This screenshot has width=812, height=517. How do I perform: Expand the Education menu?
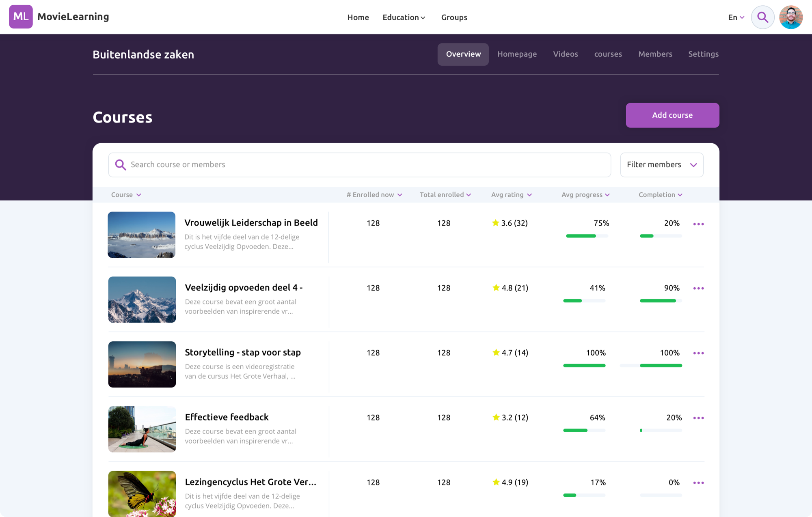[404, 17]
